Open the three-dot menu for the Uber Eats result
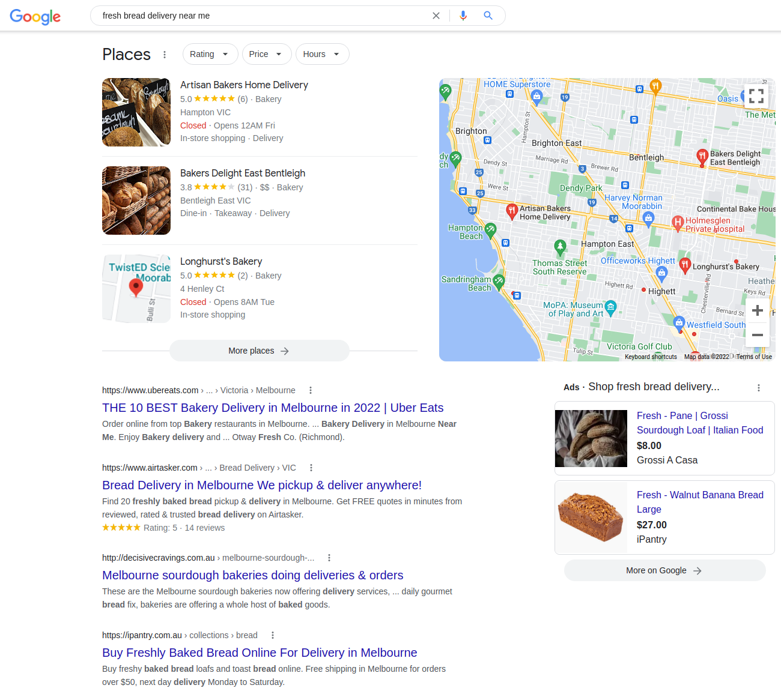Viewport: 781px width, 700px height. click(311, 390)
